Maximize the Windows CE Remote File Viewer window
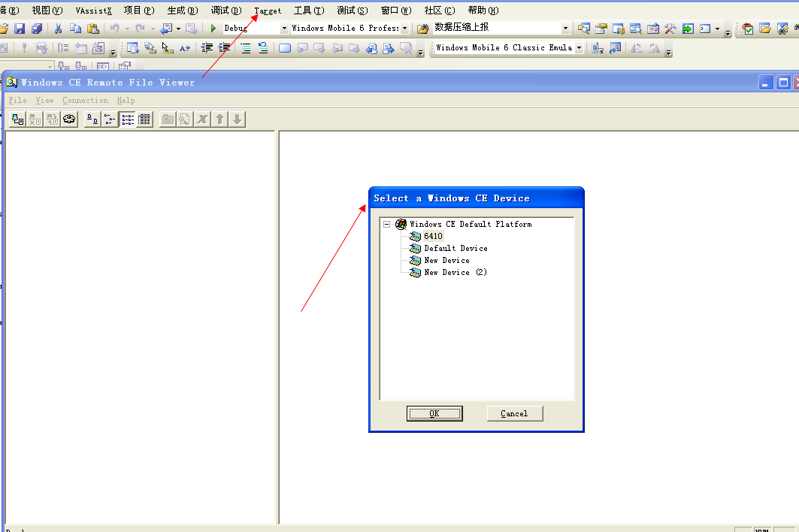 pos(784,83)
